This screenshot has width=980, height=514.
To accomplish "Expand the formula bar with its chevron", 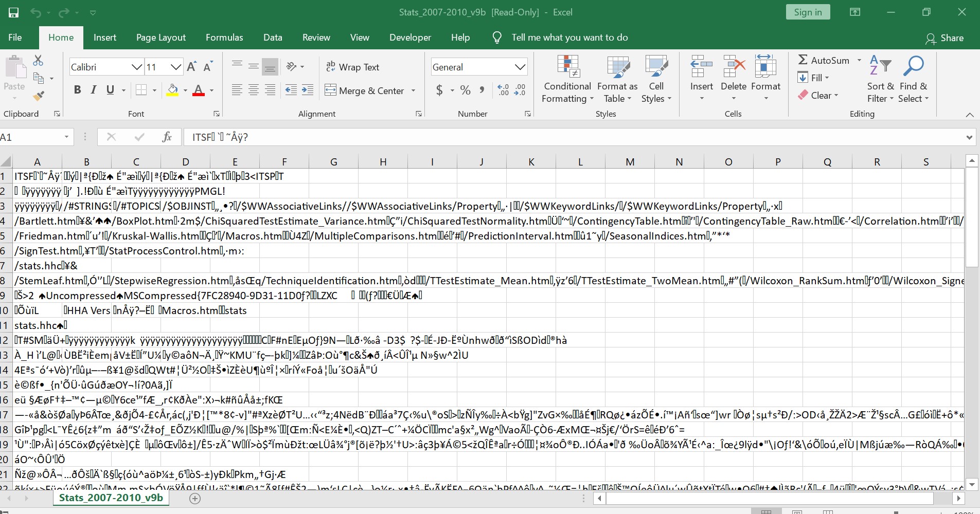I will (x=969, y=137).
